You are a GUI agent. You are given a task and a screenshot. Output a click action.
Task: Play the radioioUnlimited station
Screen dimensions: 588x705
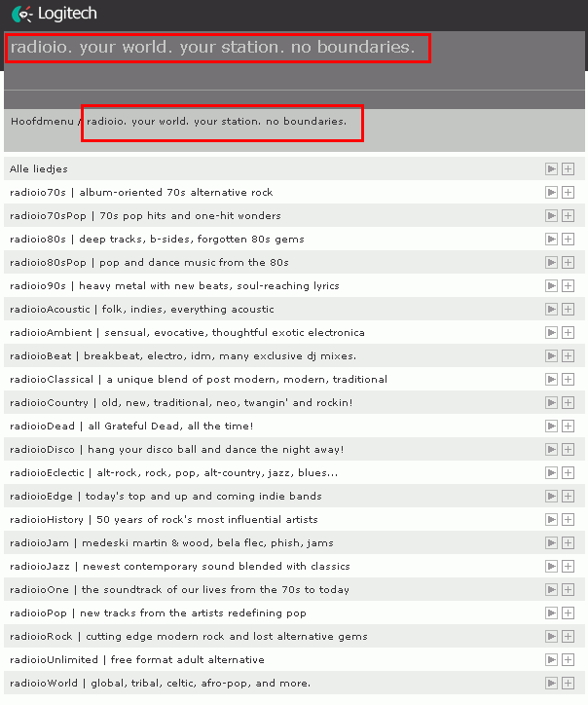point(552,660)
